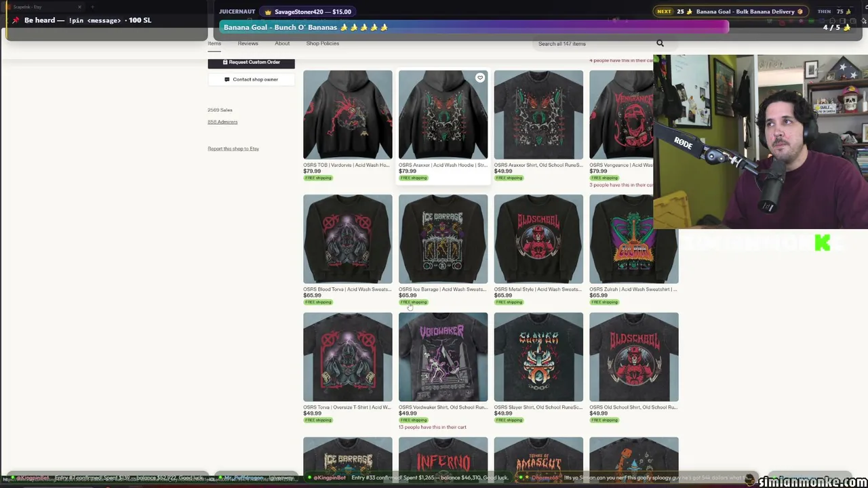
Task: Click FREE shipping badge under Old School Shirt
Action: (x=604, y=420)
